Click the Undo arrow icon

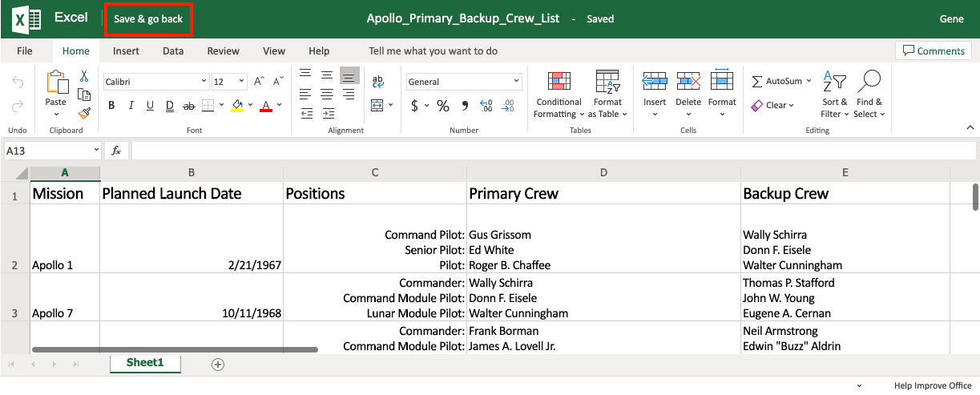point(18,83)
